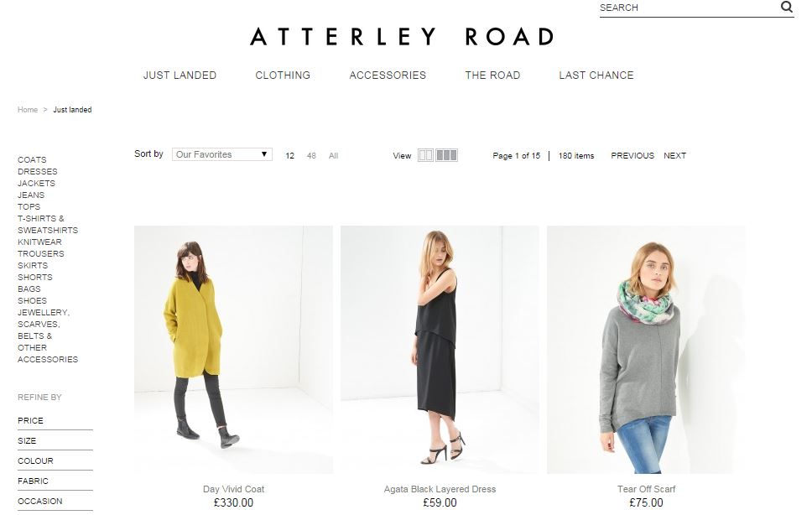
Task: Click Home in the breadcrumb
Action: tap(28, 110)
